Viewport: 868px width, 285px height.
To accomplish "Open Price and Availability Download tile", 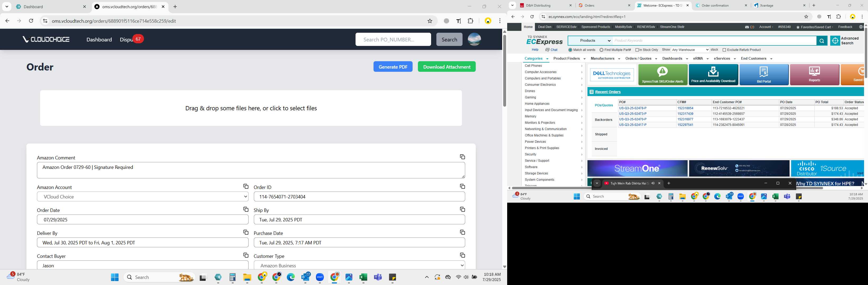I will (x=713, y=75).
